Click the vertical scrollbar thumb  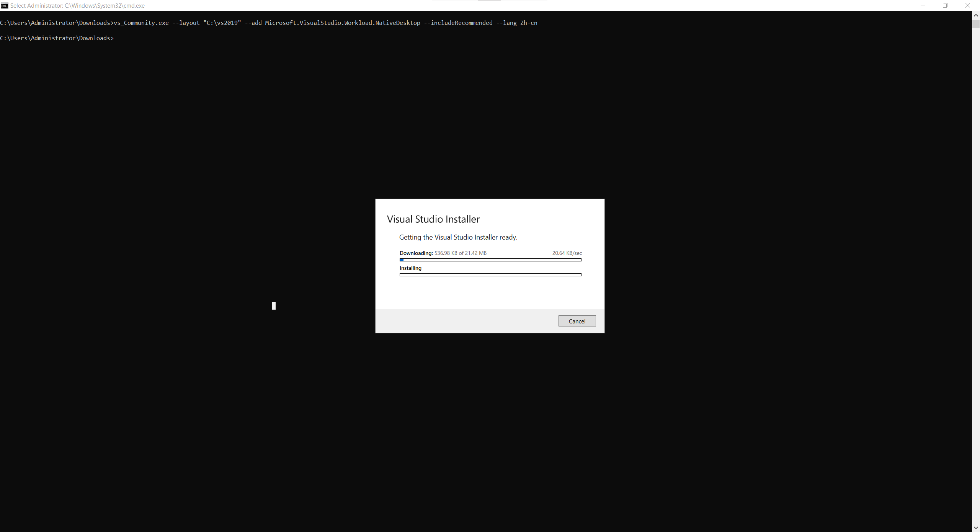[976, 24]
